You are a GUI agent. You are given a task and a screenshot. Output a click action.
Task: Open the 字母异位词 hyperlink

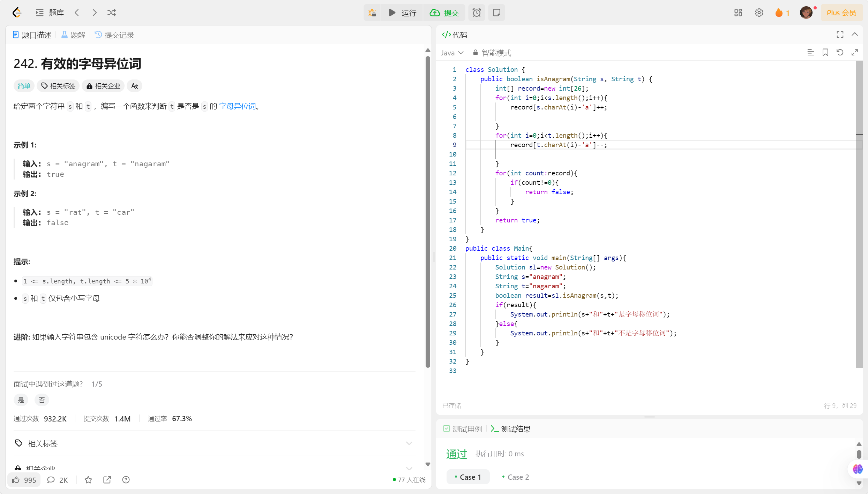coord(237,106)
